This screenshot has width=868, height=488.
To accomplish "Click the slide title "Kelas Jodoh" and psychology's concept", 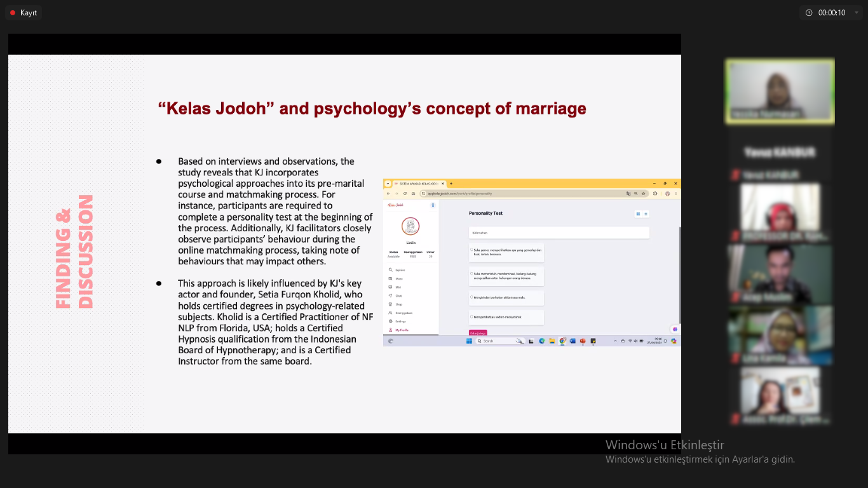I will 372,109.
